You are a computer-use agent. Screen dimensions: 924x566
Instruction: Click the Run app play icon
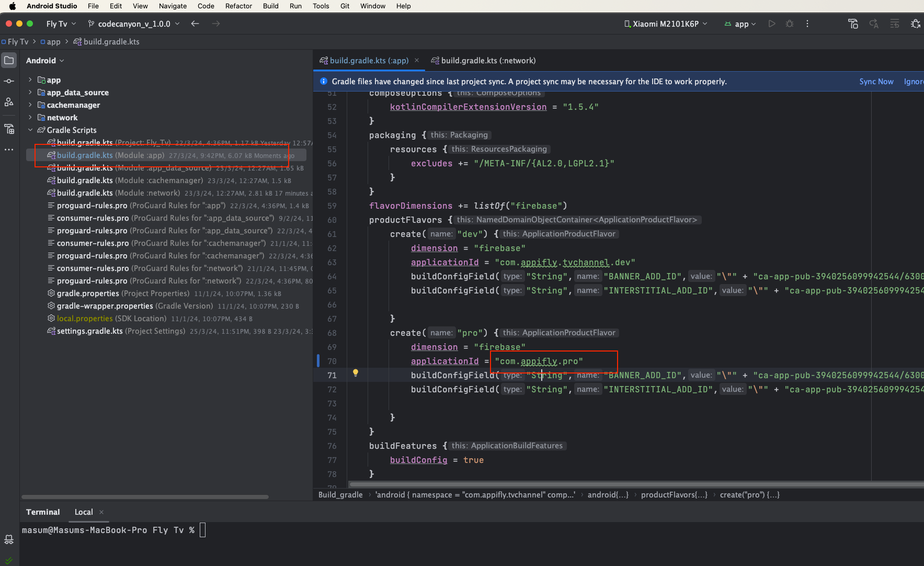click(x=771, y=24)
